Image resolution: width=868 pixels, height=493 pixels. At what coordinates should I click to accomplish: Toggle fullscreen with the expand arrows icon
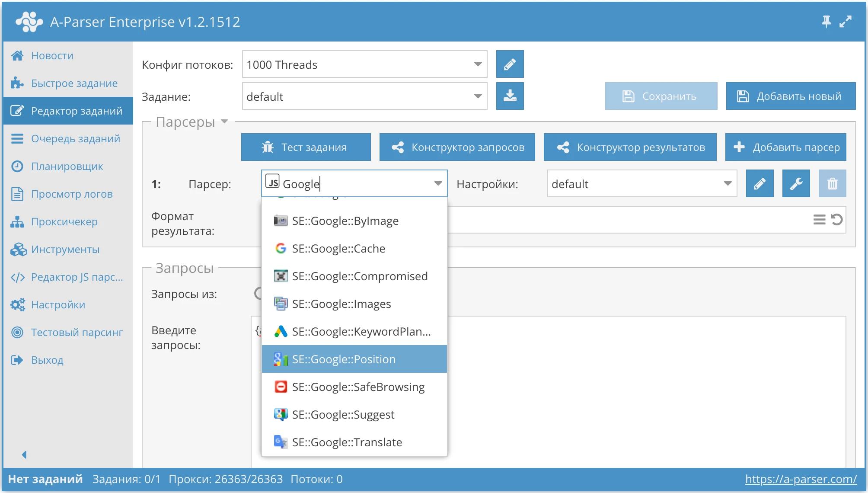pyautogui.click(x=846, y=21)
